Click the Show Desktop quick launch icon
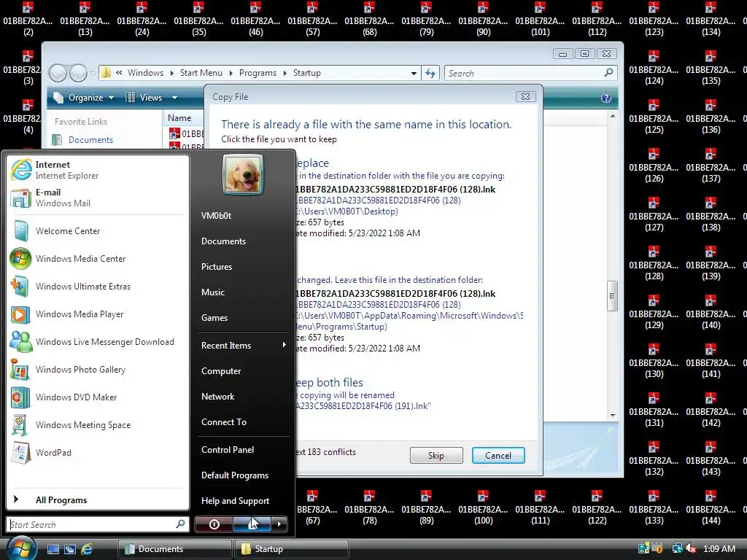Screen dimensions: 747x560 (53, 549)
